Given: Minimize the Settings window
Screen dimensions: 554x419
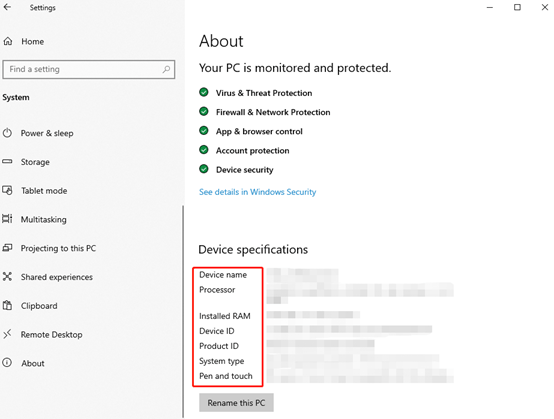Looking at the screenshot, I should click(490, 7).
